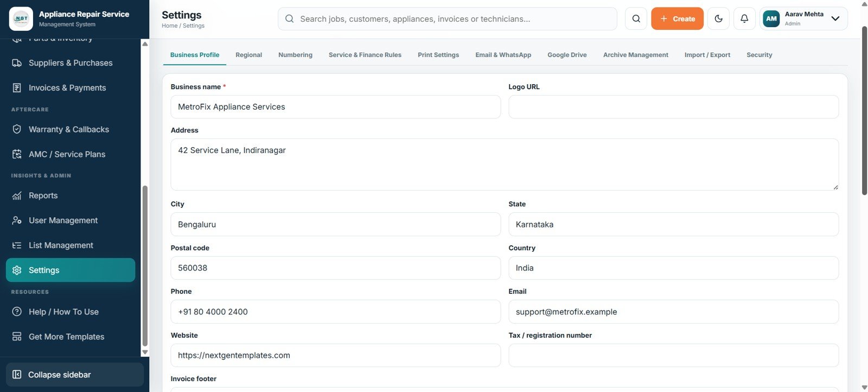The height and width of the screenshot is (392, 868).
Task: Open the Business Profile tab
Action: tap(195, 55)
